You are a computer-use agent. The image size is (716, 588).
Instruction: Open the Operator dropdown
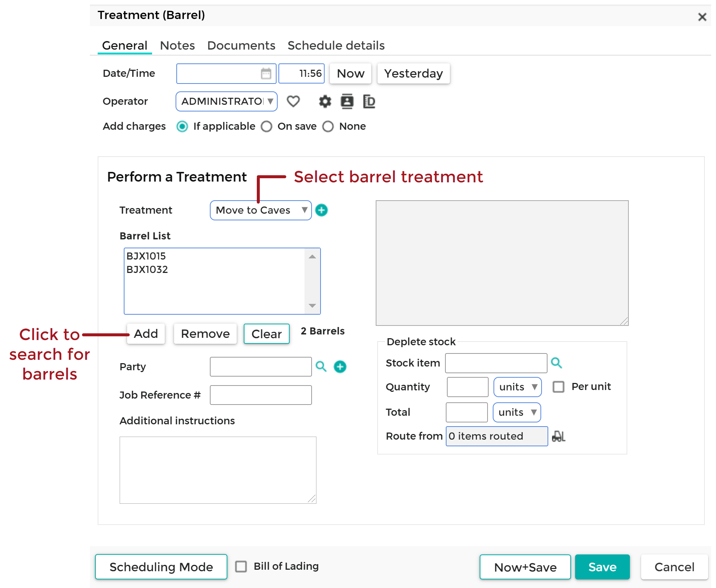(227, 101)
